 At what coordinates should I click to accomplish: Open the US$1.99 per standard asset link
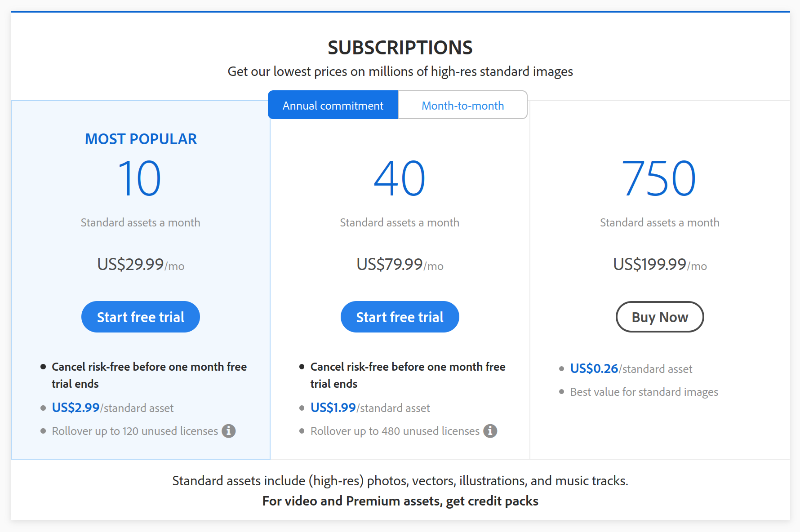pos(333,408)
